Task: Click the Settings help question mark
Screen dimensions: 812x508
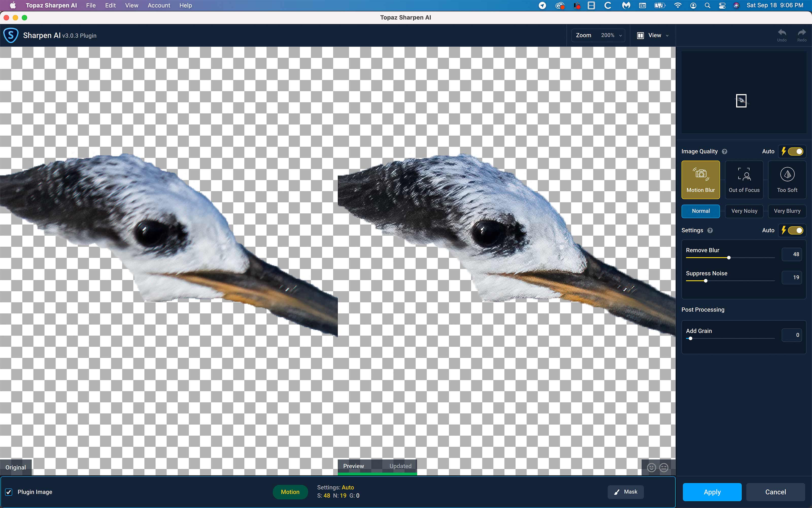Action: pyautogui.click(x=710, y=230)
